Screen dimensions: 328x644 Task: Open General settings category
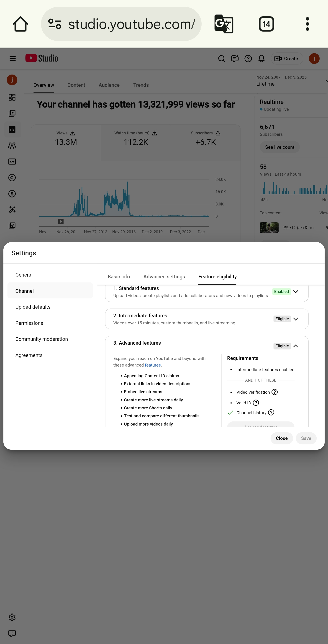(x=50, y=275)
